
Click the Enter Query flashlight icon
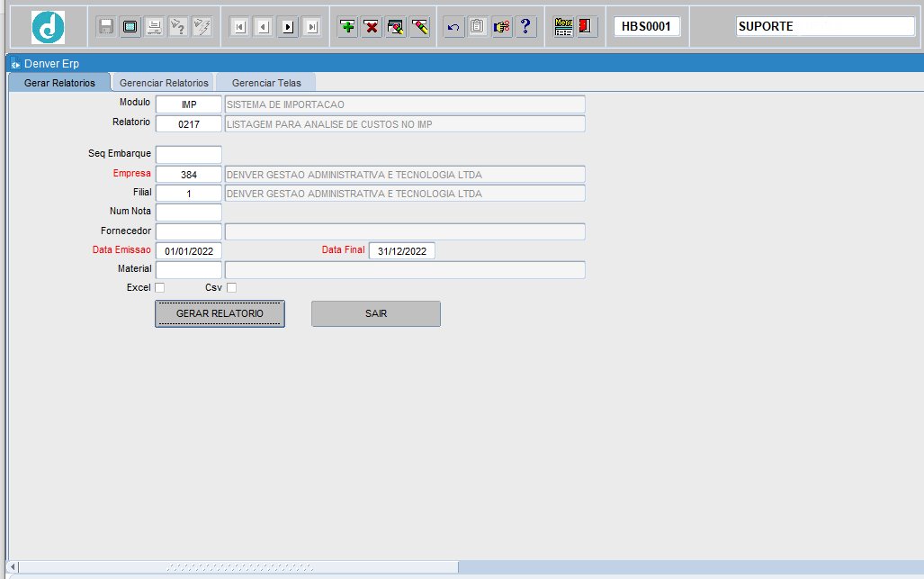coord(178,26)
